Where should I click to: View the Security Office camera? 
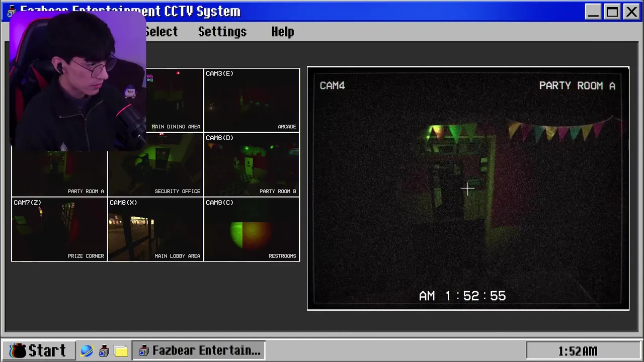pos(155,164)
